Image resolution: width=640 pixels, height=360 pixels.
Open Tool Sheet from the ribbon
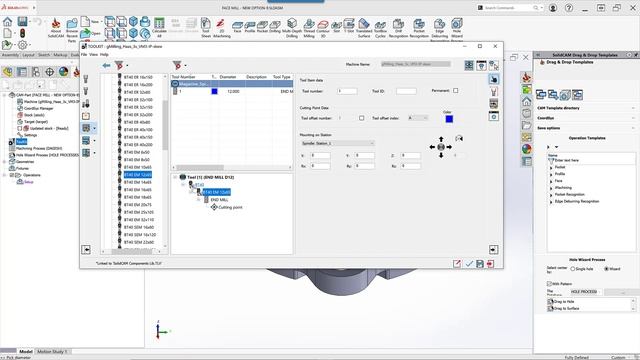click(x=206, y=28)
